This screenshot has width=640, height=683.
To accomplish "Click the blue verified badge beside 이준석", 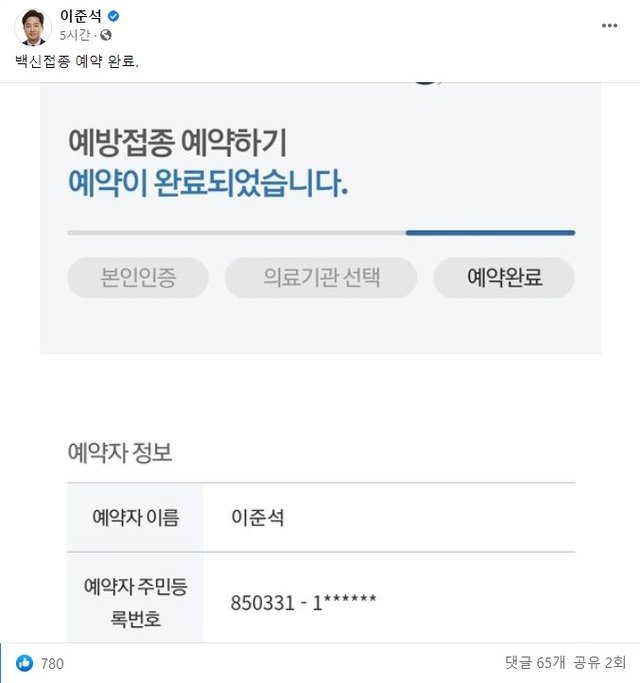I will (113, 17).
